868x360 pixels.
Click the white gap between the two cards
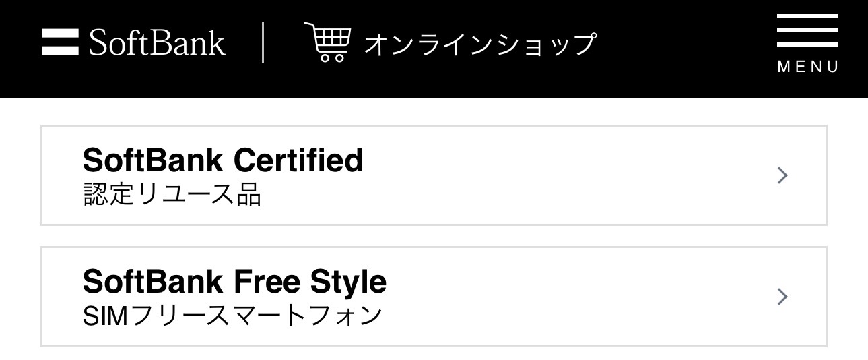coord(434,236)
